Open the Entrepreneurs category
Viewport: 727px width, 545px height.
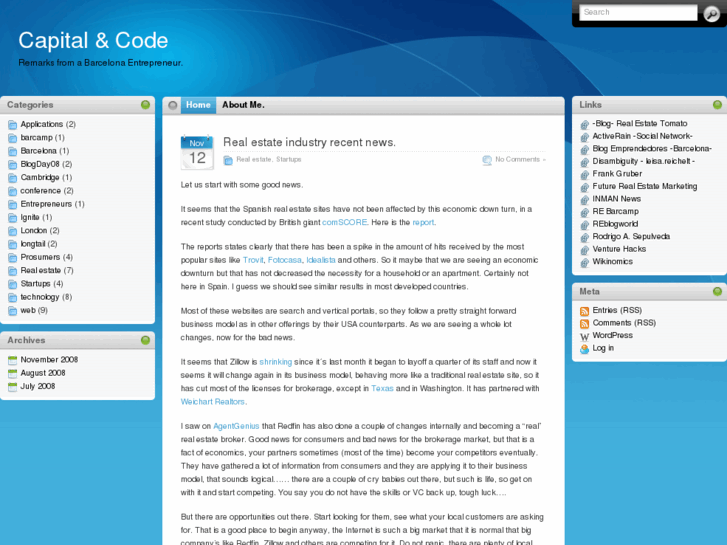coord(46,204)
